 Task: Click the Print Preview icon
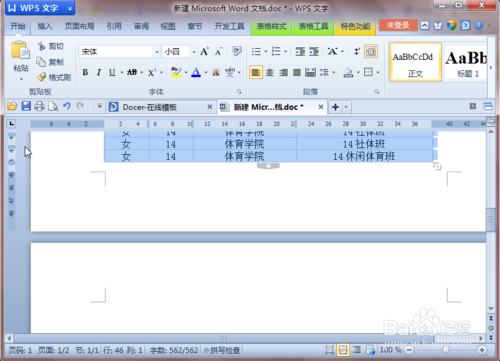(53, 106)
